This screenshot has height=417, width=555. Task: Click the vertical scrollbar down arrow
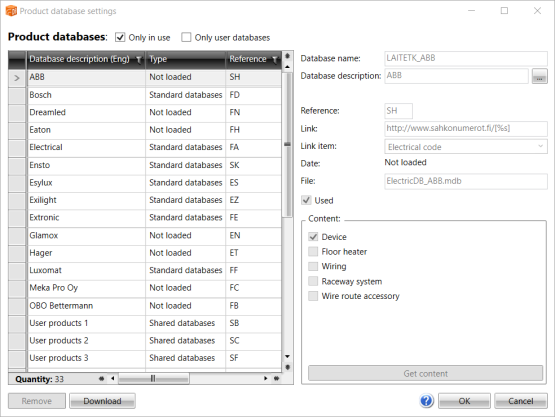click(x=287, y=356)
